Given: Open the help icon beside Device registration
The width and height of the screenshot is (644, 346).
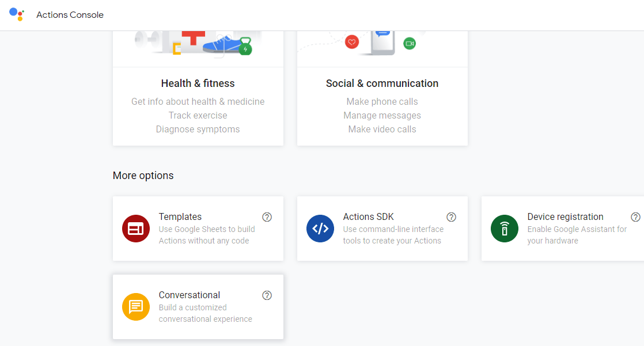Looking at the screenshot, I should (x=635, y=217).
